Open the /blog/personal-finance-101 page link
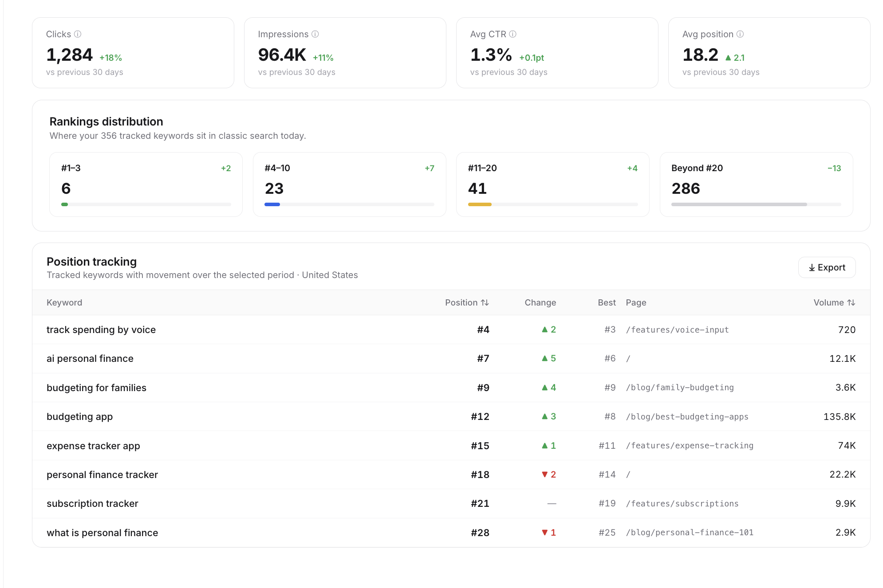 point(690,533)
